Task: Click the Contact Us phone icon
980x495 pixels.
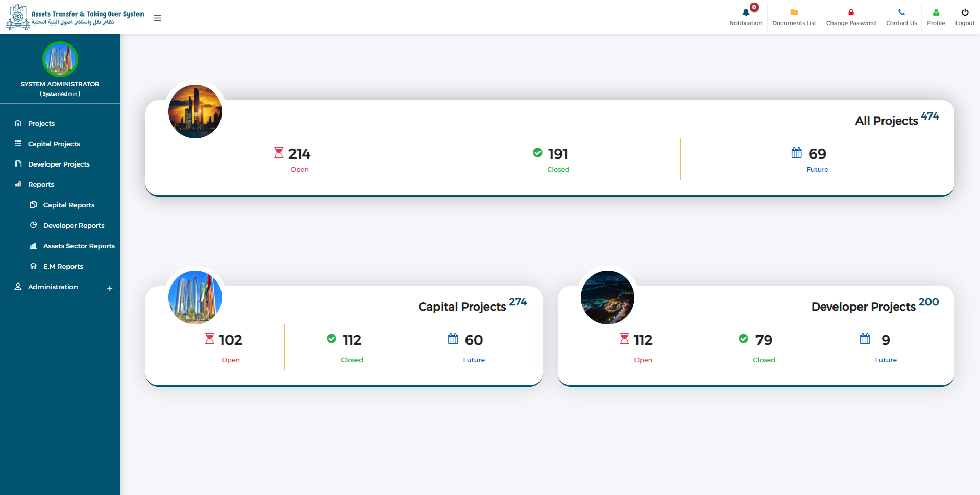Action: click(x=901, y=12)
